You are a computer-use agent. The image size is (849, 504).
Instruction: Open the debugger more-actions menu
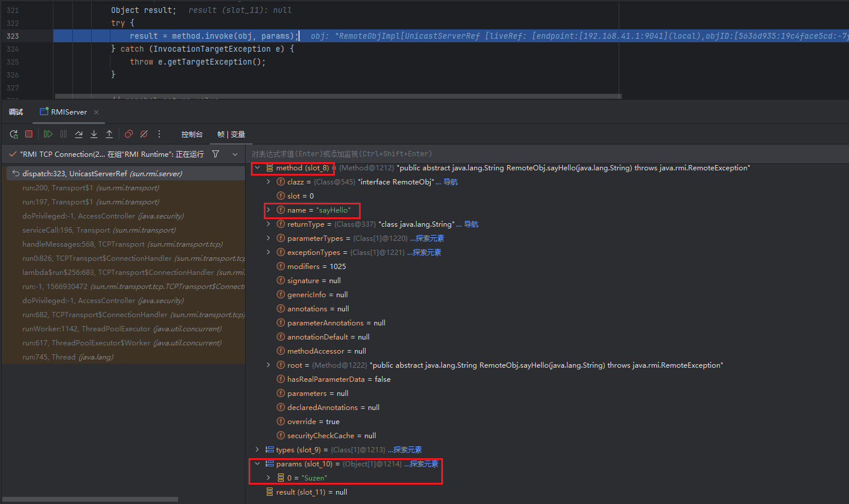tap(159, 134)
